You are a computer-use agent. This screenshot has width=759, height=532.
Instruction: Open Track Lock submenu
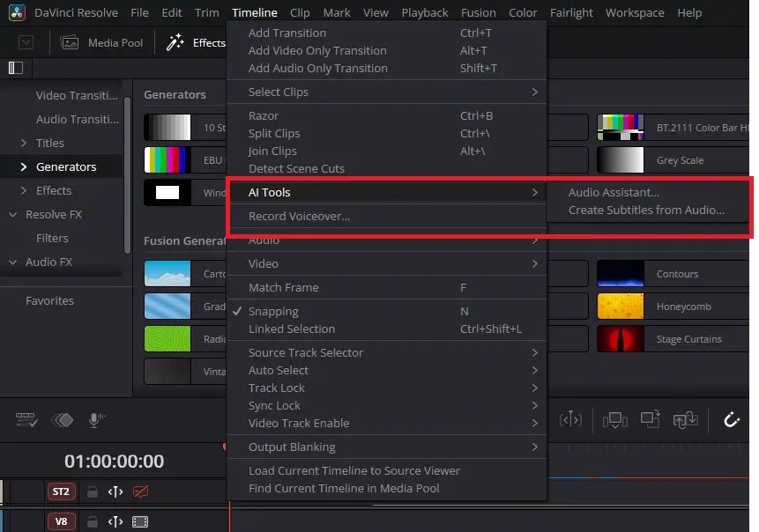[x=387, y=388]
